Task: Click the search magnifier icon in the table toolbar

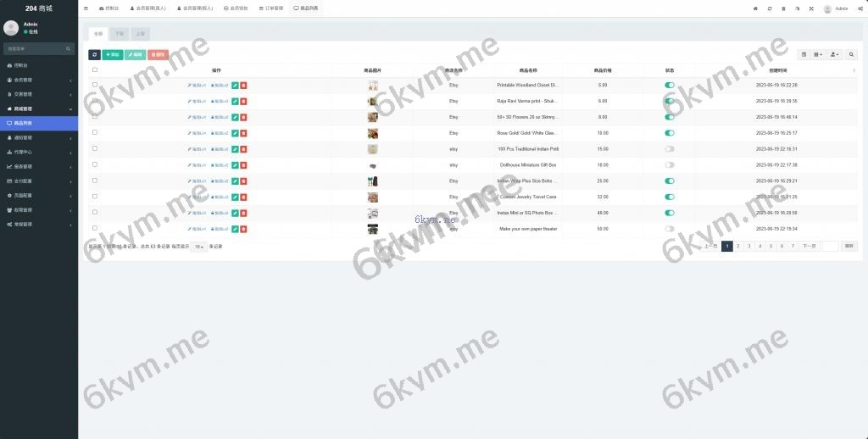Action: [852, 54]
